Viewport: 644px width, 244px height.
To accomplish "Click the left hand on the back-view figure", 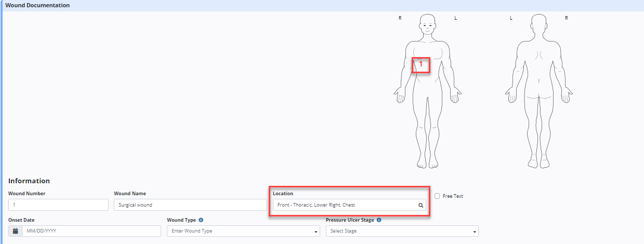I will pos(510,97).
